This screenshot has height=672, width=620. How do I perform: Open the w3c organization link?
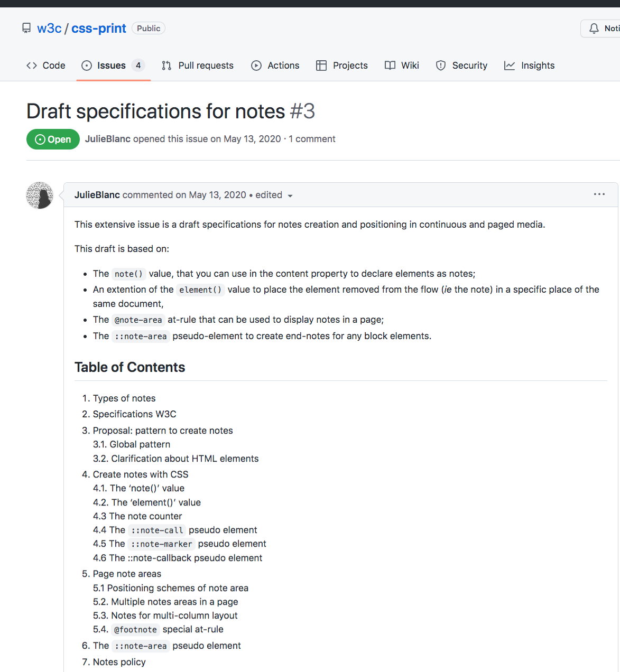[x=49, y=29]
